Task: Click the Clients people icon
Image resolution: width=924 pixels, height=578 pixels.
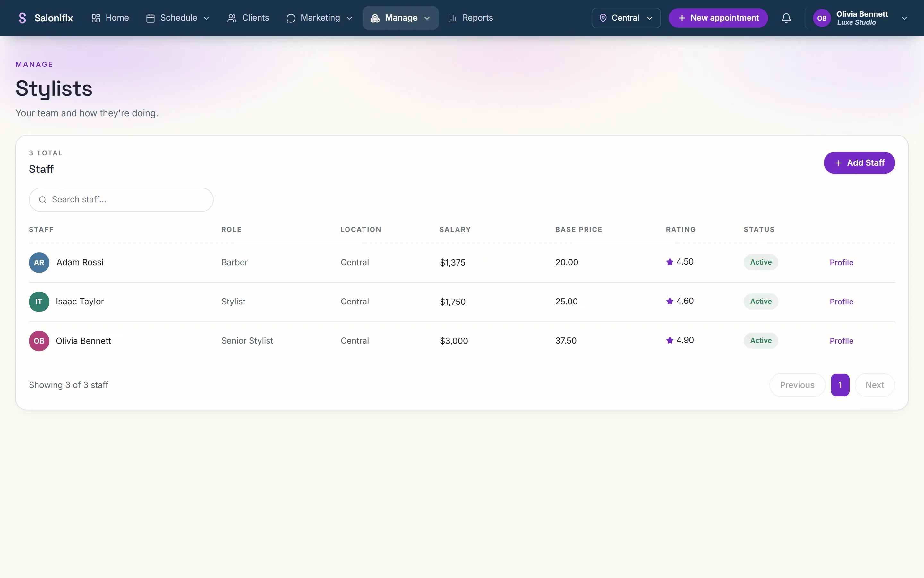Action: tap(232, 18)
